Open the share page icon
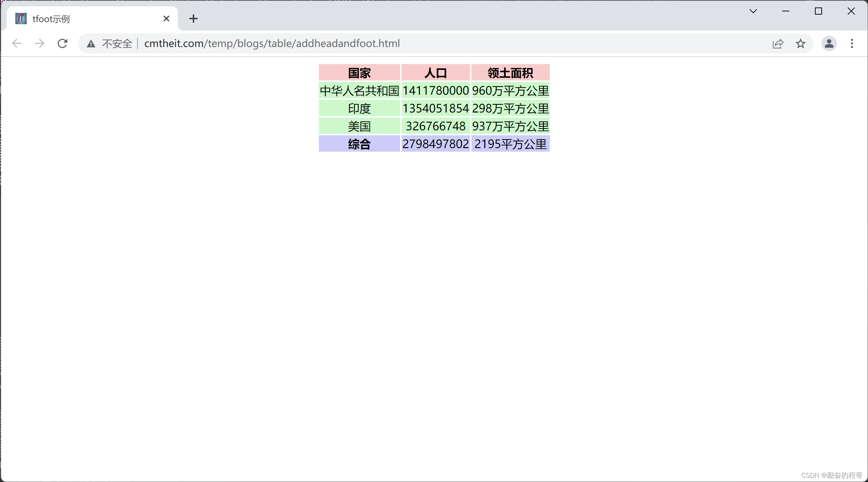 click(778, 43)
